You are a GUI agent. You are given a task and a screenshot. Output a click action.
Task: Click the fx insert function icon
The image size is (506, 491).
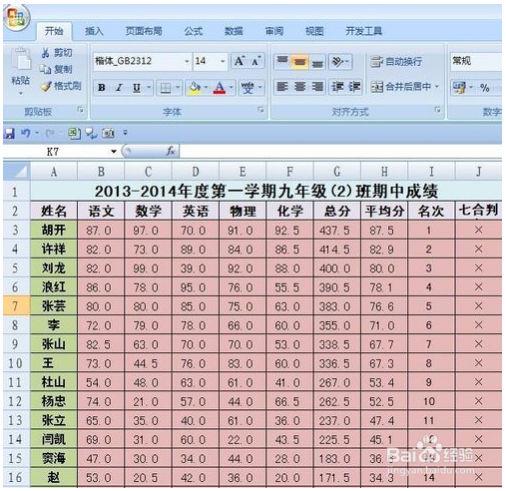pyautogui.click(x=170, y=151)
